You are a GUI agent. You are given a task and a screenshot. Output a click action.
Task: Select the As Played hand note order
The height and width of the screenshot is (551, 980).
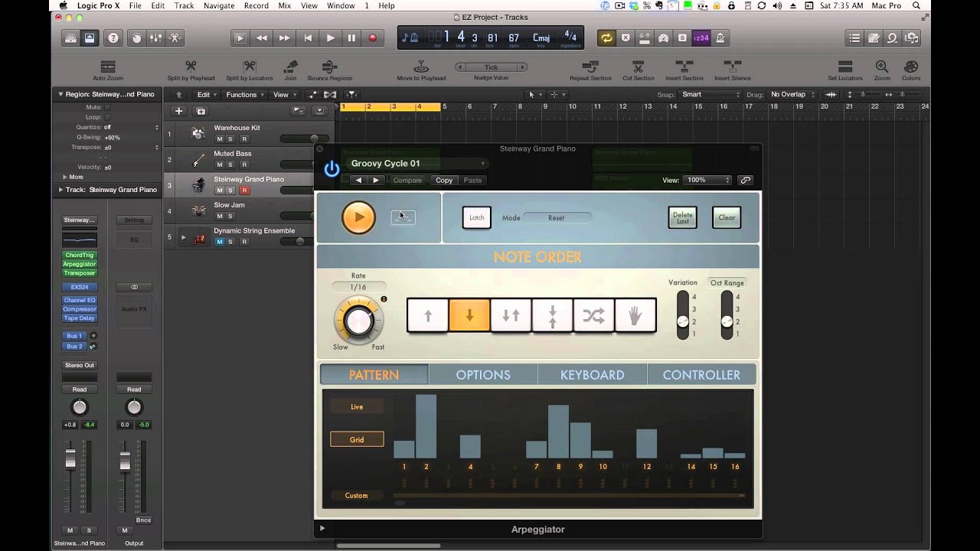click(x=635, y=315)
